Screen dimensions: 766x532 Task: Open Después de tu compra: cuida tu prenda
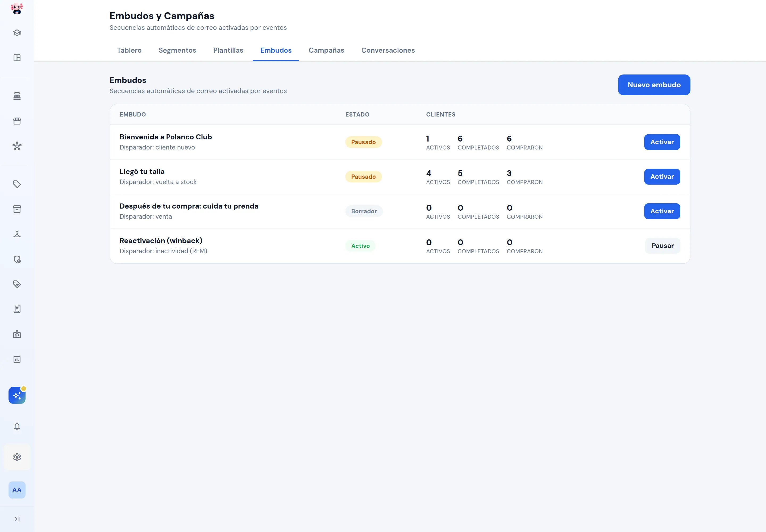pos(189,206)
